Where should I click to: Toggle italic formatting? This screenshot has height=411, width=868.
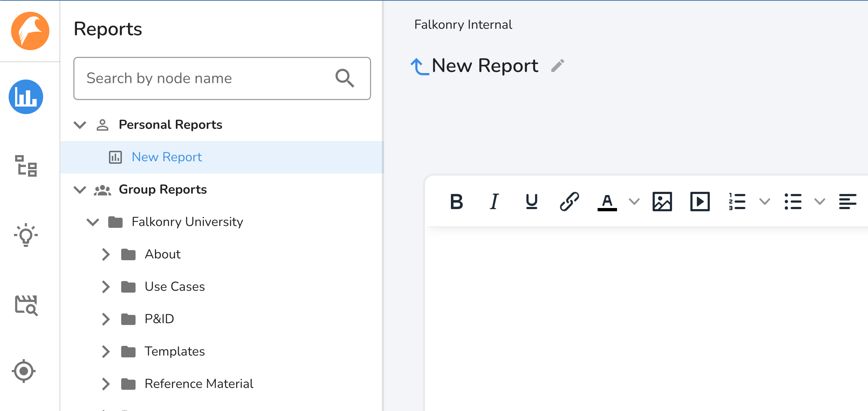point(494,202)
